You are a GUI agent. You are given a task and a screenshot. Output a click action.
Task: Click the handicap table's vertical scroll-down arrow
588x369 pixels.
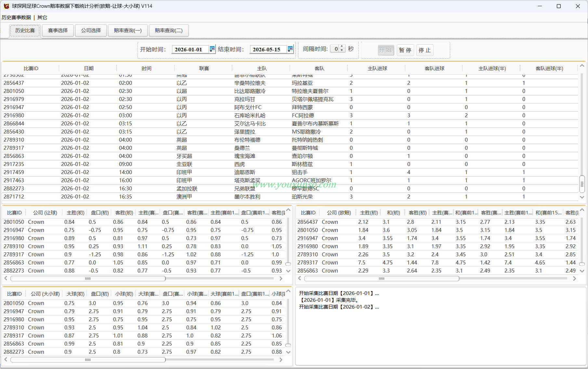(288, 271)
